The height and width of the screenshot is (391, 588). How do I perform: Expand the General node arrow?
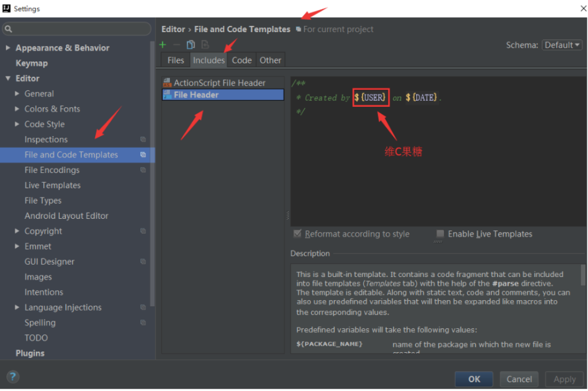pos(17,94)
